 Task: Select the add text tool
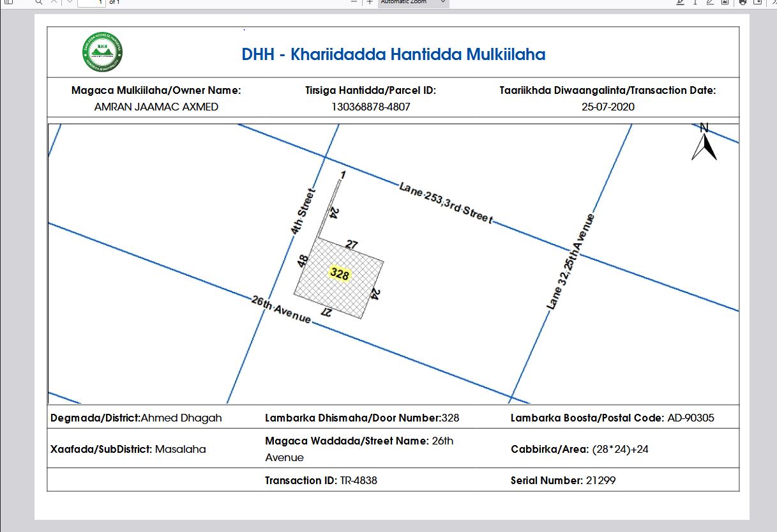pyautogui.click(x=695, y=2)
